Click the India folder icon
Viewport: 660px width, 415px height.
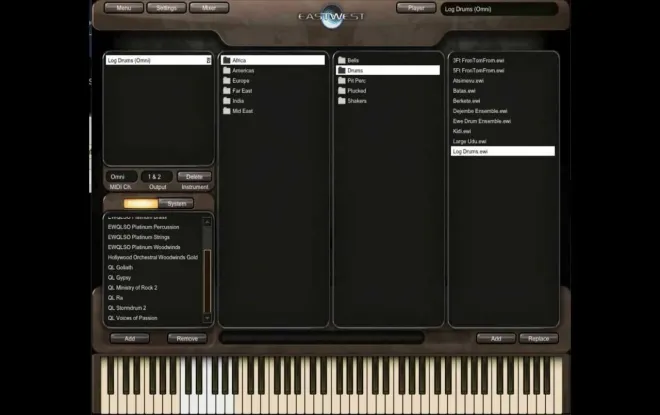click(226, 101)
